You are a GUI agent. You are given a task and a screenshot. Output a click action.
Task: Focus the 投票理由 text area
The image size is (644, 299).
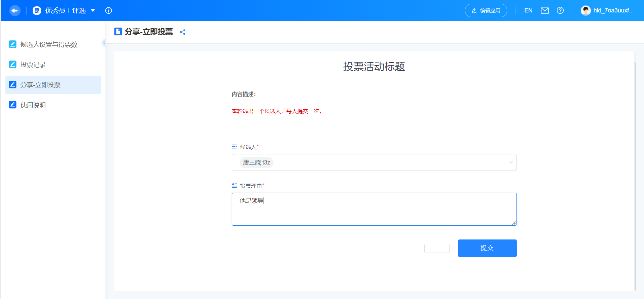click(x=374, y=209)
